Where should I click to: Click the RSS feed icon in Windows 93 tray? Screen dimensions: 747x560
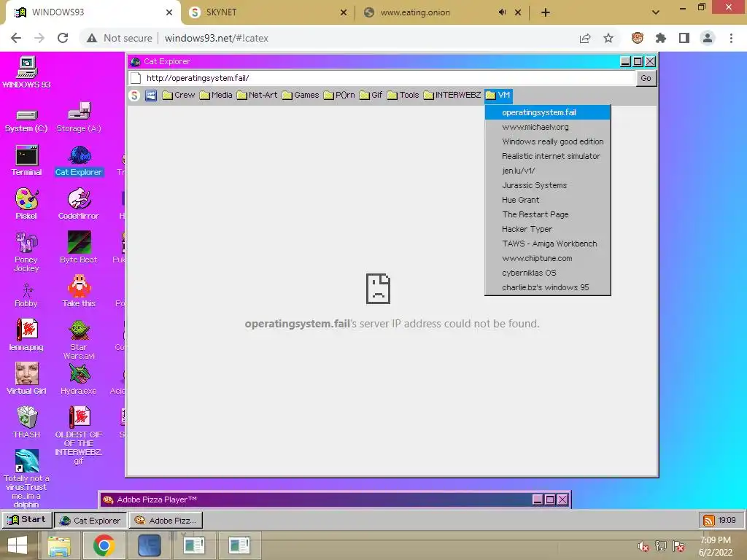click(x=709, y=520)
